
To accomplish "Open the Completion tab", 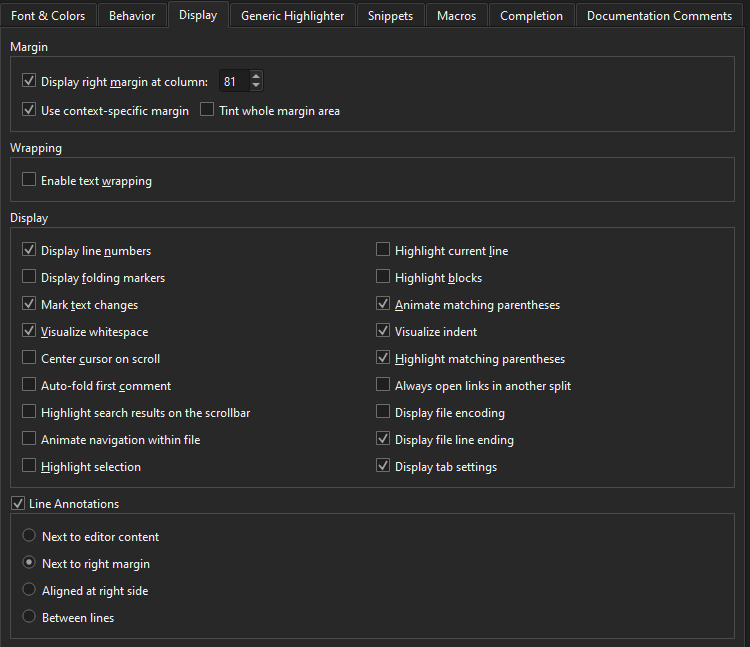I will 531,16.
